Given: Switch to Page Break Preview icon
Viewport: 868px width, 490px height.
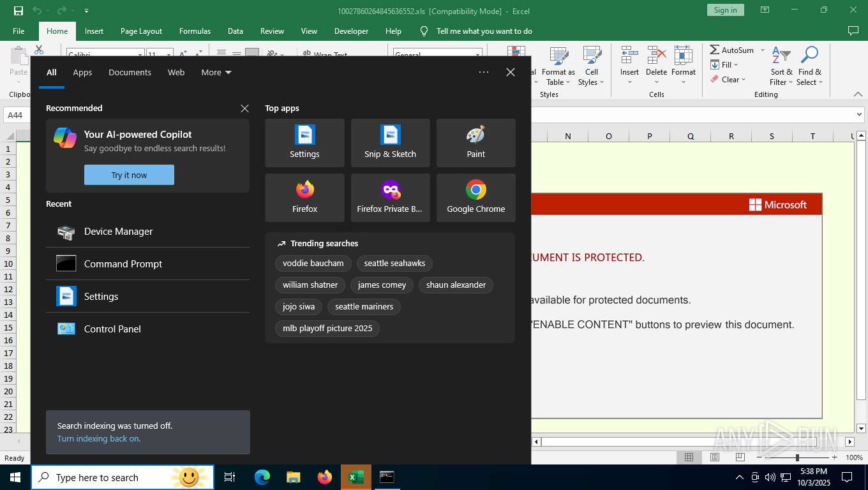Looking at the screenshot, I should (x=740, y=457).
